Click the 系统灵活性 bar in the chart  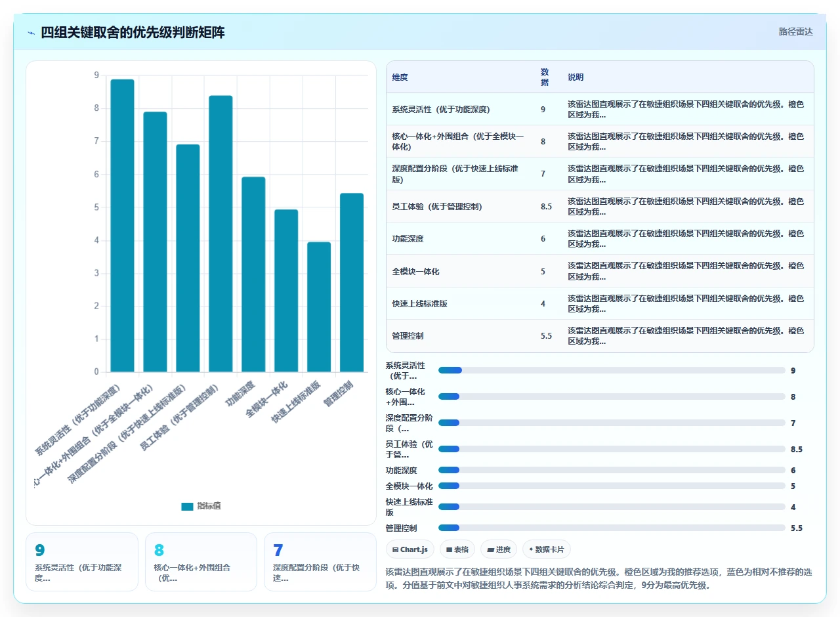click(122, 226)
